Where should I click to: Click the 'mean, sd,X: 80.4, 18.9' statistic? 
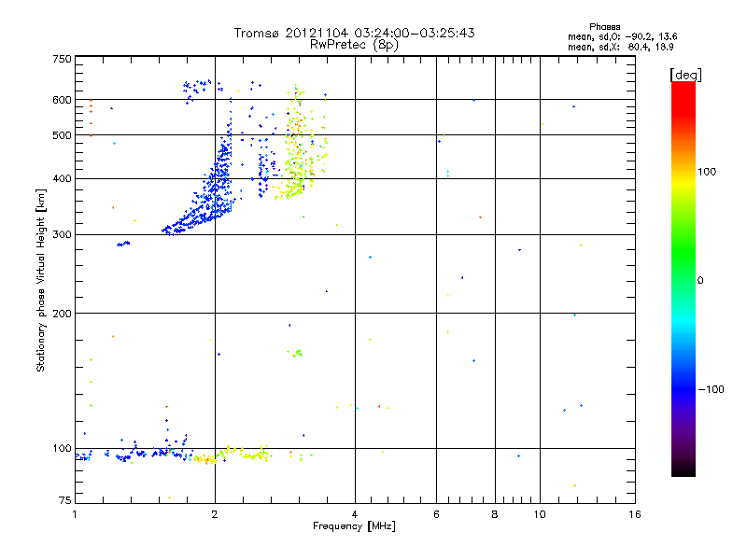coord(620,47)
